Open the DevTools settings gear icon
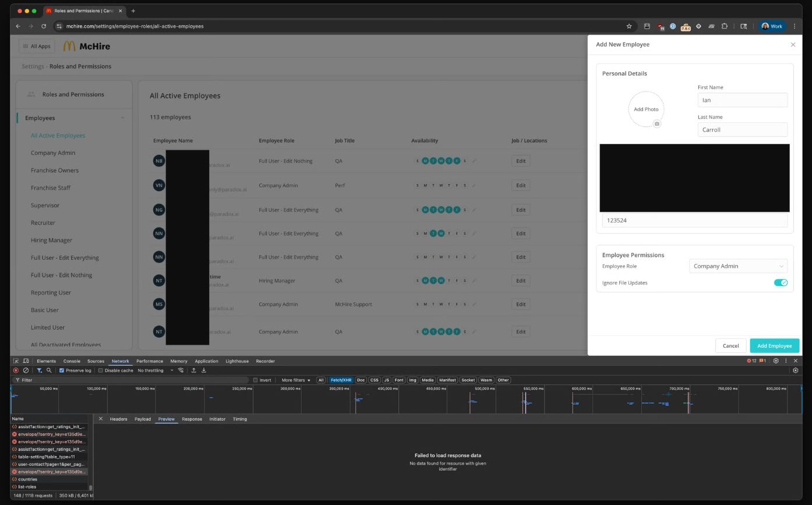 [776, 361]
